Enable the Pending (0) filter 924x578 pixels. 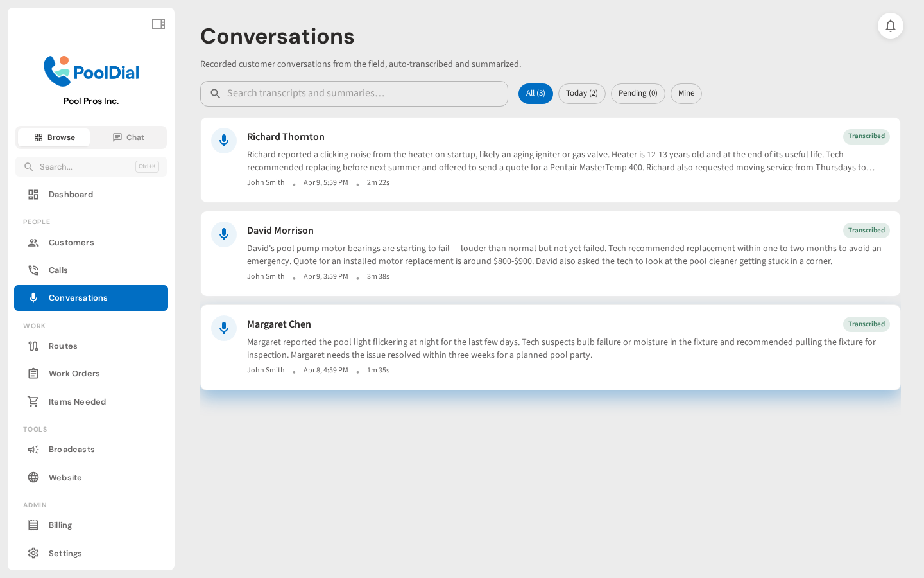click(638, 93)
